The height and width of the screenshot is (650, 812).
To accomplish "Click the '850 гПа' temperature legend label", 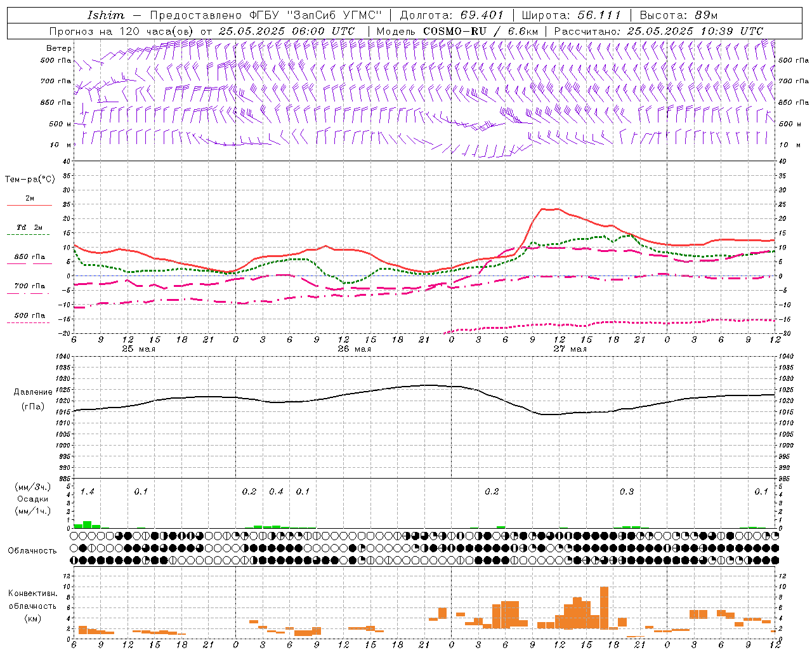I will tap(30, 257).
